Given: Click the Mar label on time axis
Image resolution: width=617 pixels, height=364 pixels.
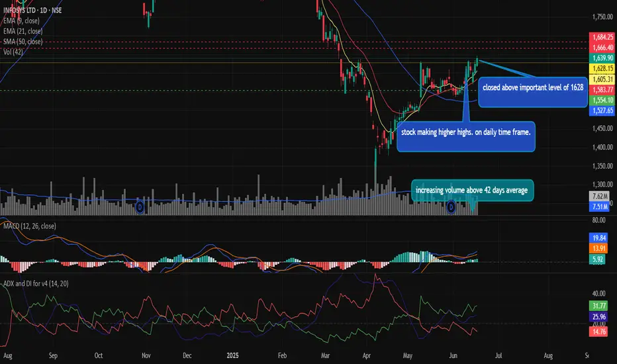Looking at the screenshot, I should (326, 355).
